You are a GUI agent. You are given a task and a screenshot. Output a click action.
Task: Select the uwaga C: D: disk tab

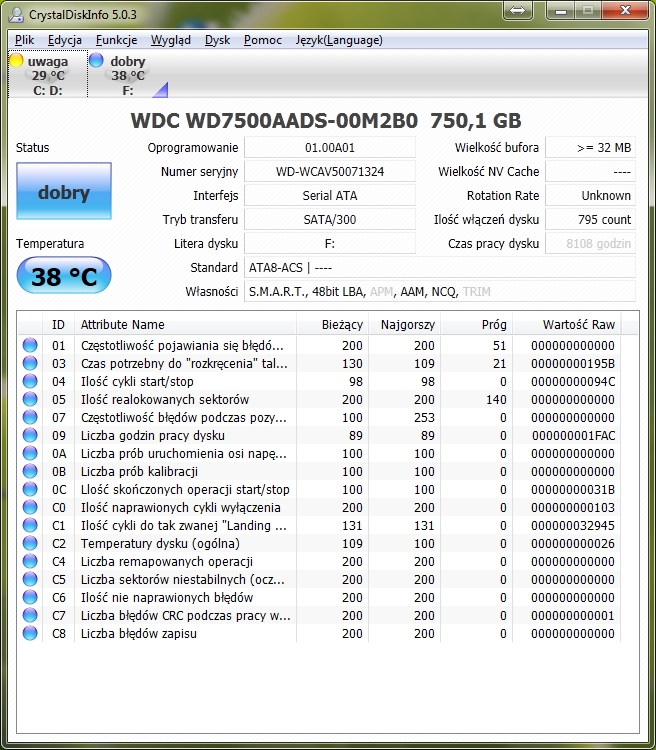[47, 75]
